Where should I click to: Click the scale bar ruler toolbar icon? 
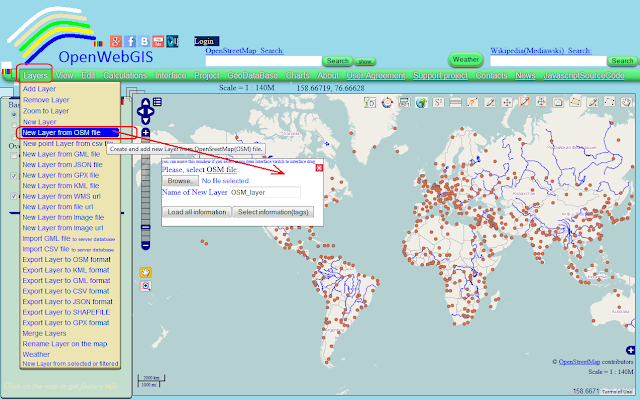pyautogui.click(x=456, y=102)
